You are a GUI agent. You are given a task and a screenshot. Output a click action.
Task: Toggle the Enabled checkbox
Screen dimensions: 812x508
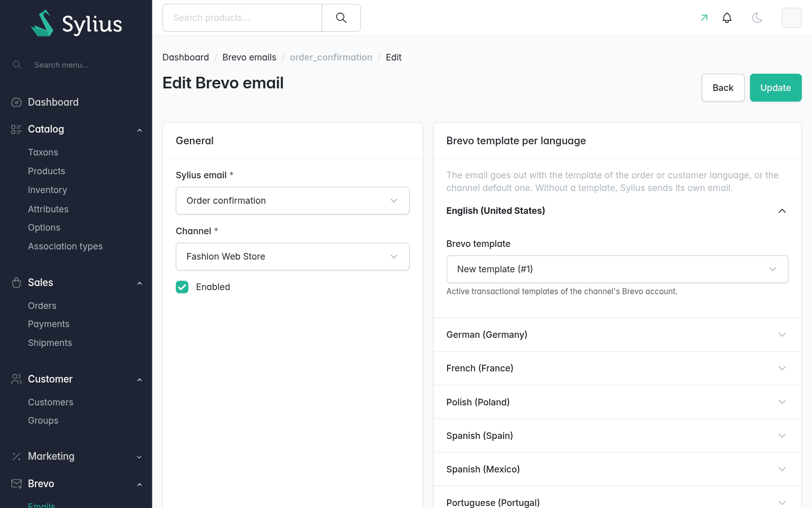click(182, 287)
